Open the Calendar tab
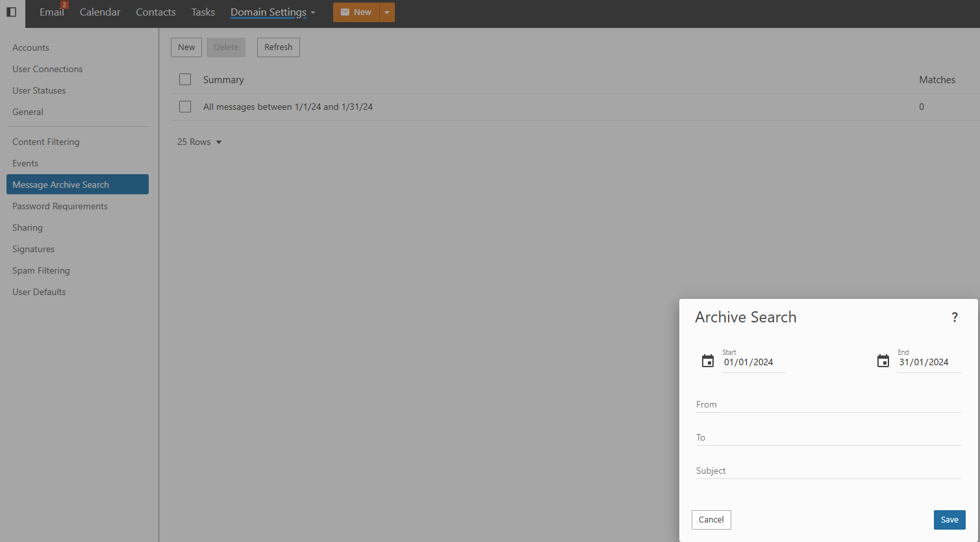Screen dimensions: 980x542 [100, 12]
